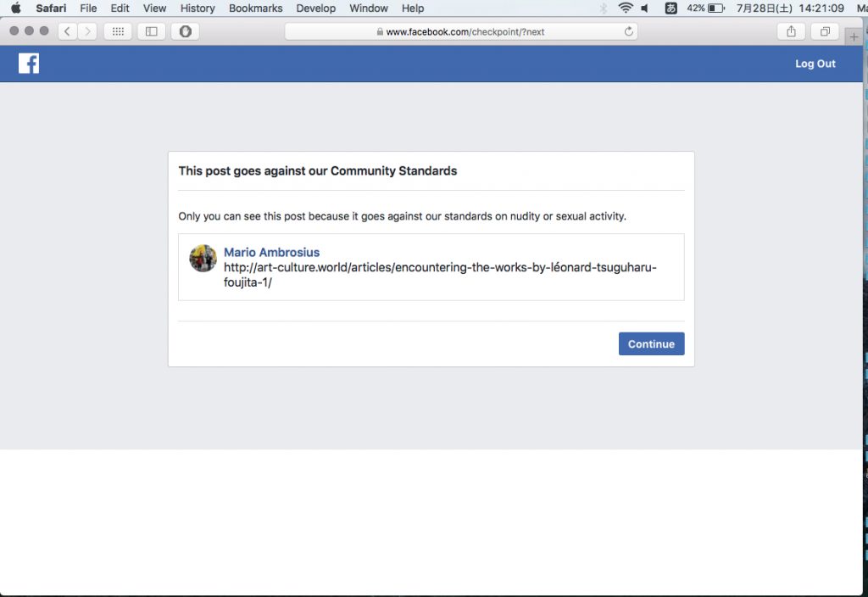868x597 pixels.
Task: Open the File menu
Action: click(88, 8)
